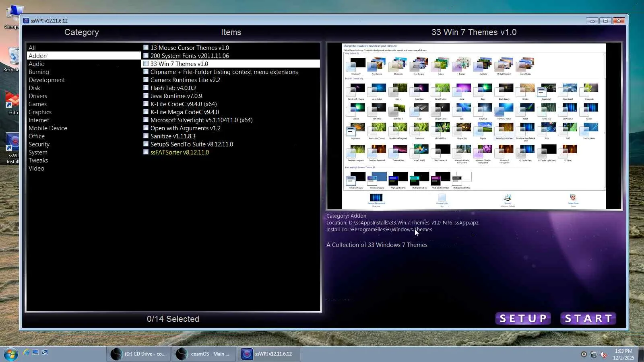Open the Burning category
The image size is (644, 362).
click(x=84, y=72)
